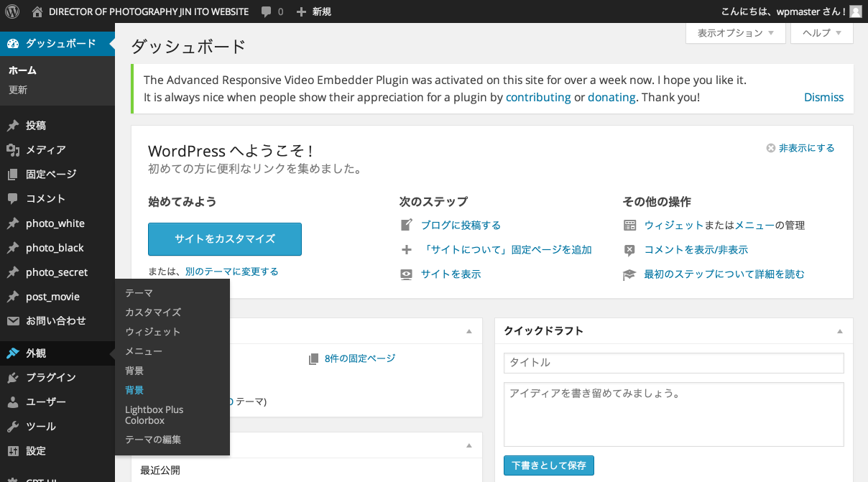Click the pin icon next to photo_white
868x482 pixels.
coord(13,223)
